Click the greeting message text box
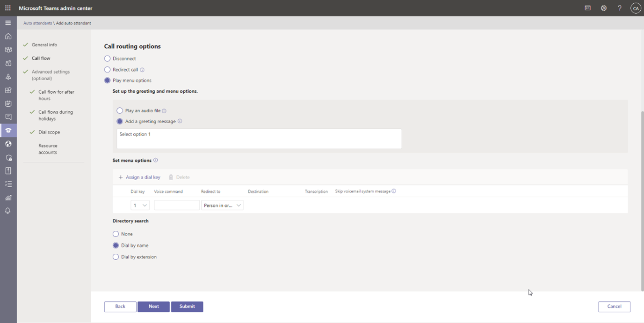The height and width of the screenshot is (323, 644). point(259,139)
